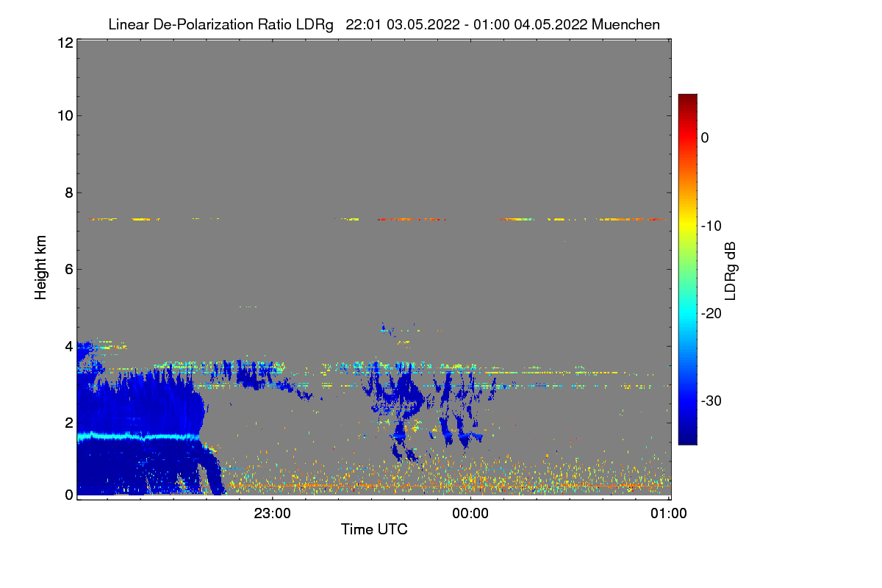Click the '00:00' time tick label
The height and width of the screenshot is (588, 882).
[x=471, y=514]
